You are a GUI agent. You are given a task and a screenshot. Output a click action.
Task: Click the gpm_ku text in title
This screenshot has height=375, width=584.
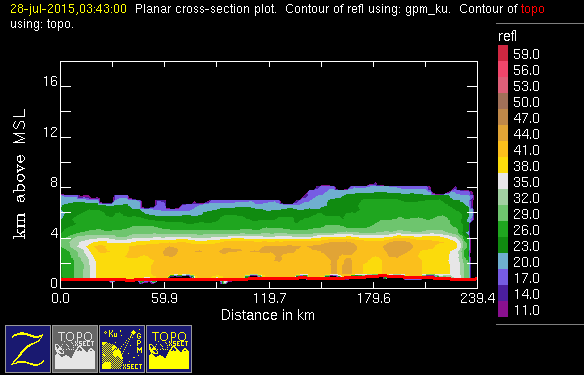pos(427,9)
